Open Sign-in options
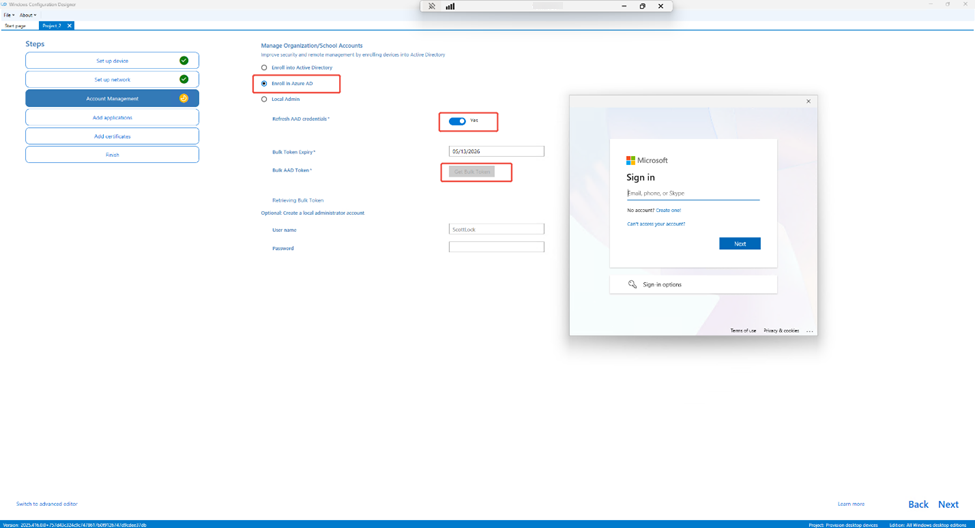Viewport: 975px width, 528px height. (x=693, y=284)
